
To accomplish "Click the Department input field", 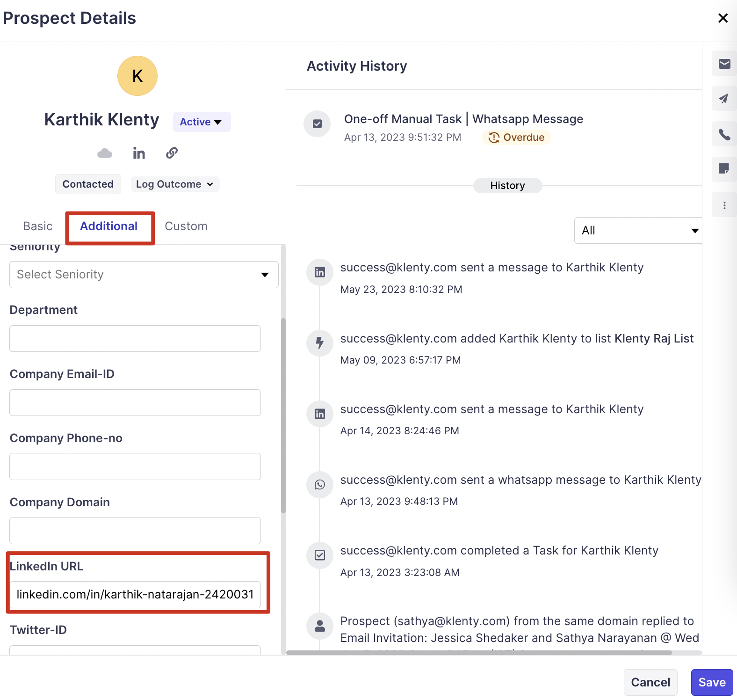I will pos(135,339).
